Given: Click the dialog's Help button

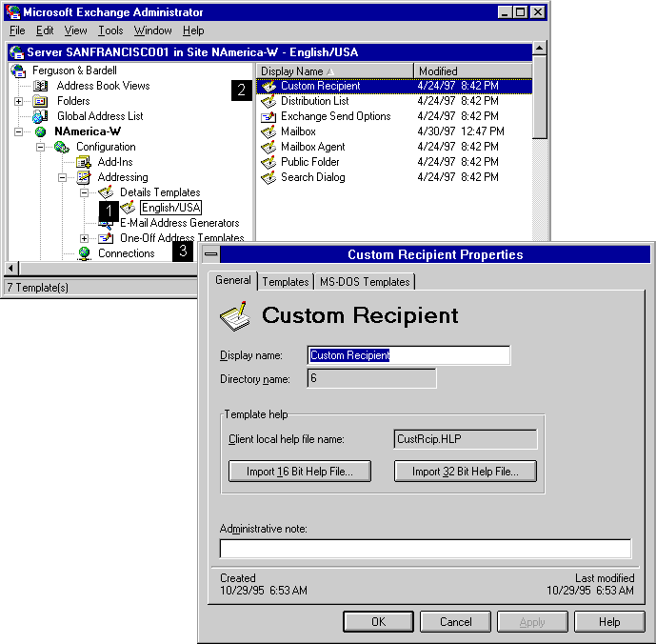Looking at the screenshot, I should coord(609,622).
